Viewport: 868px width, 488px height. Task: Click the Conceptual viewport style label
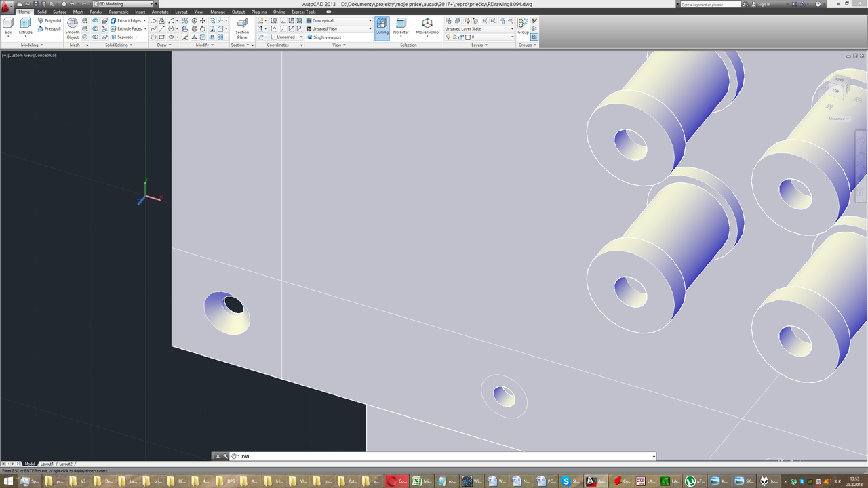coord(45,55)
